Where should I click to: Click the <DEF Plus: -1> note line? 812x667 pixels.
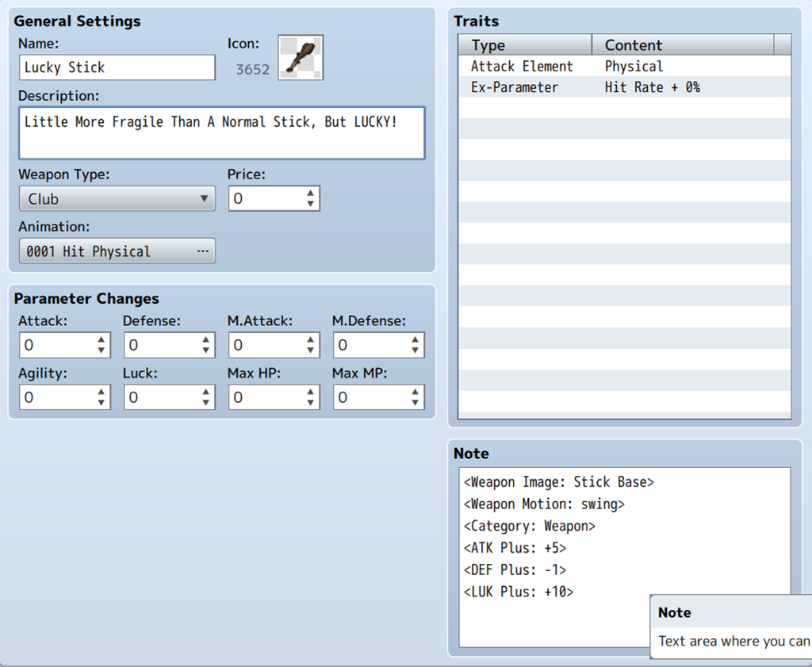click(515, 569)
